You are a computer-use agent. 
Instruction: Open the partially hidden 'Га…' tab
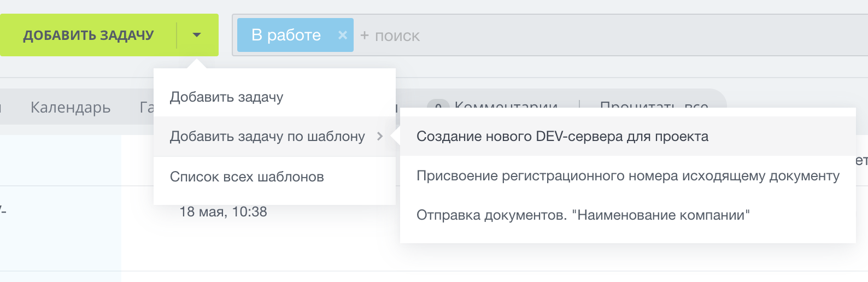pos(146,108)
